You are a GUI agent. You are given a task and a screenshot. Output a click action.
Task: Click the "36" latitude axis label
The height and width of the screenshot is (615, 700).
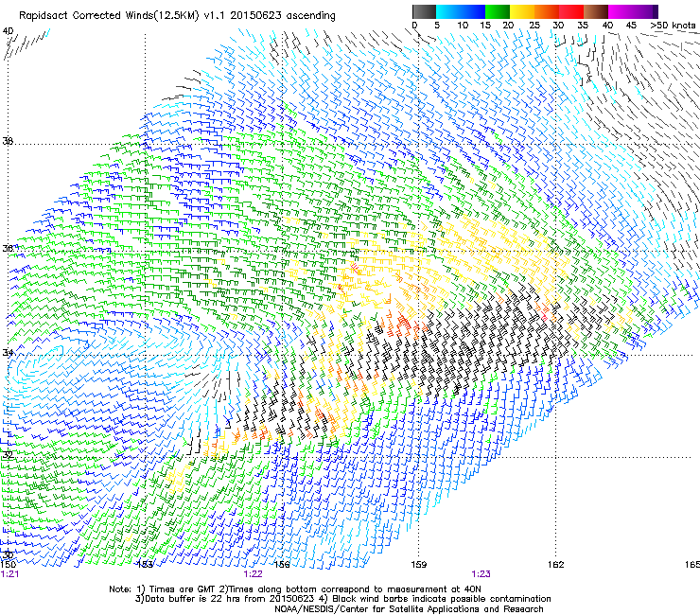8,248
